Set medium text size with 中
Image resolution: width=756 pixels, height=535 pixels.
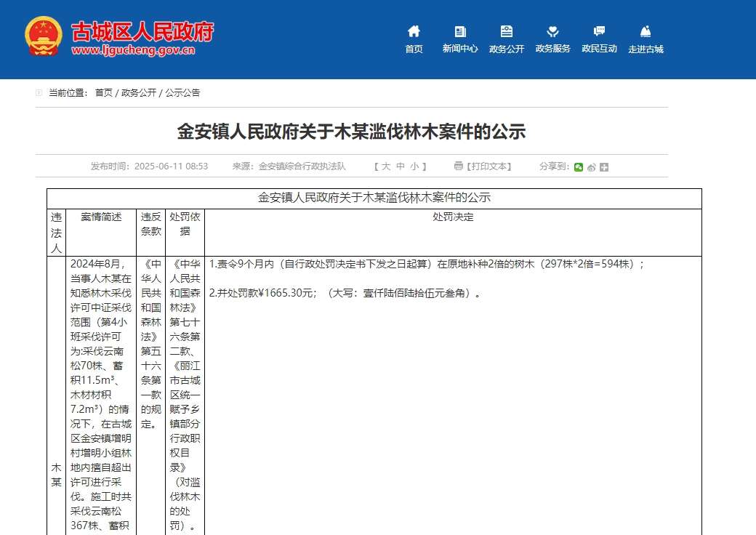[400, 166]
